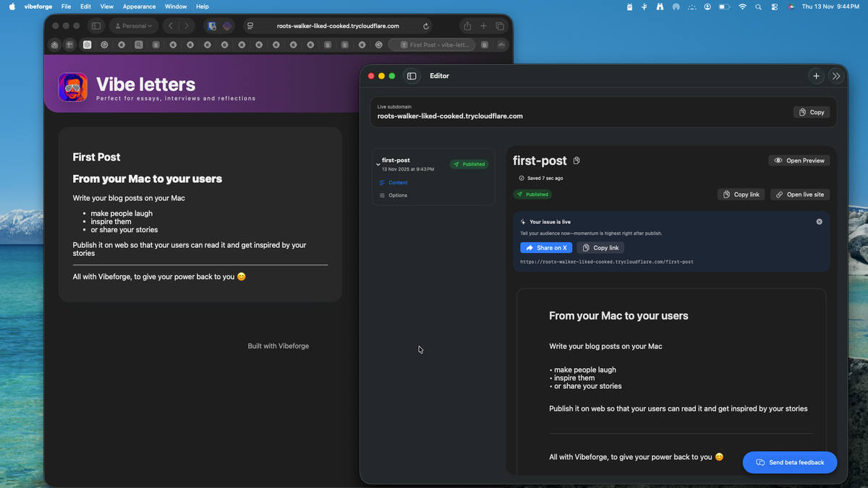
Task: Open the Personal profile dropdown in Safari
Action: [134, 26]
